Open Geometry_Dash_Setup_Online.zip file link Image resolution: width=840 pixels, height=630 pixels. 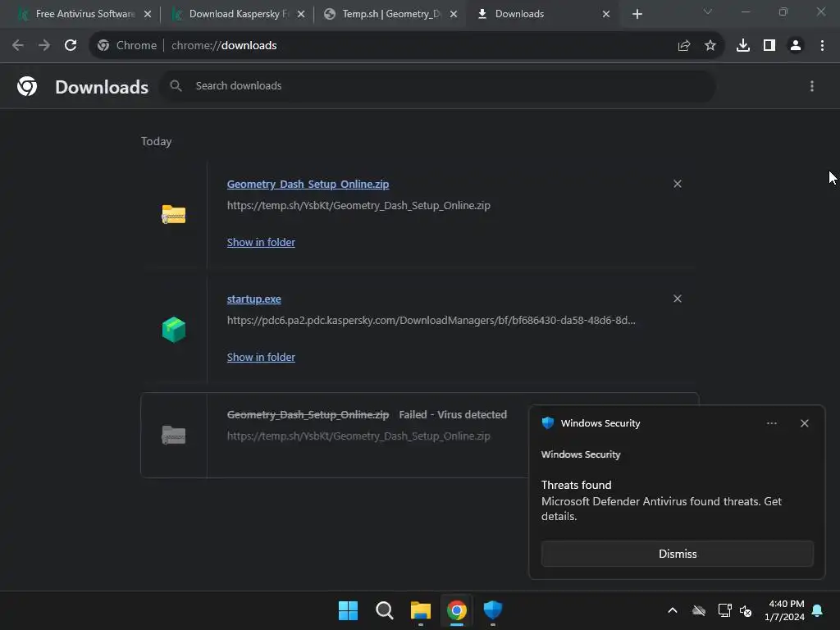click(x=308, y=185)
